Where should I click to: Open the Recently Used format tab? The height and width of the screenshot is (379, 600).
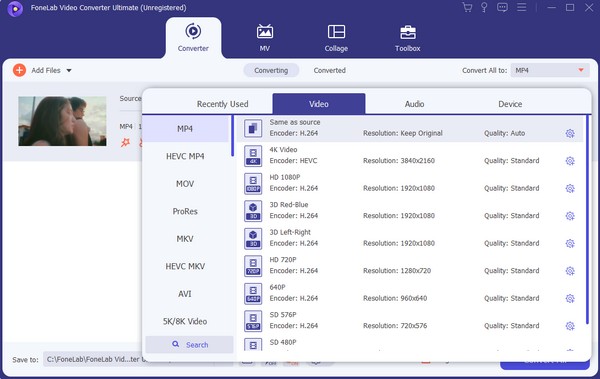point(222,104)
